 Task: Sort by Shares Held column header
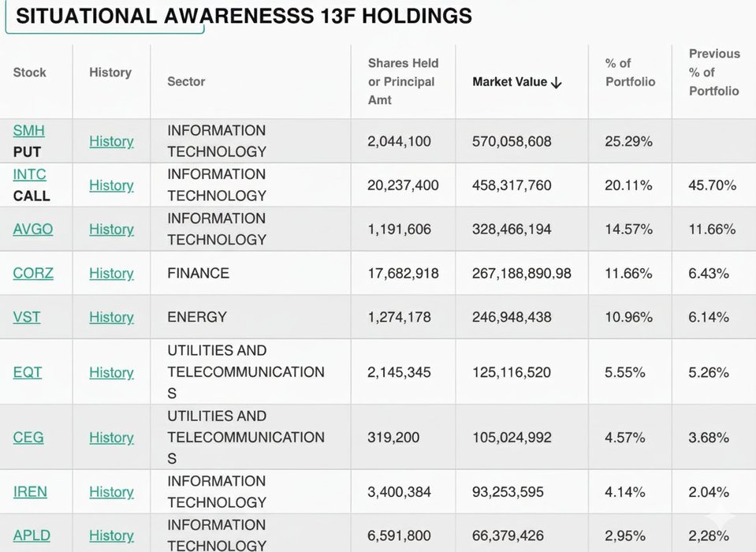(x=403, y=81)
